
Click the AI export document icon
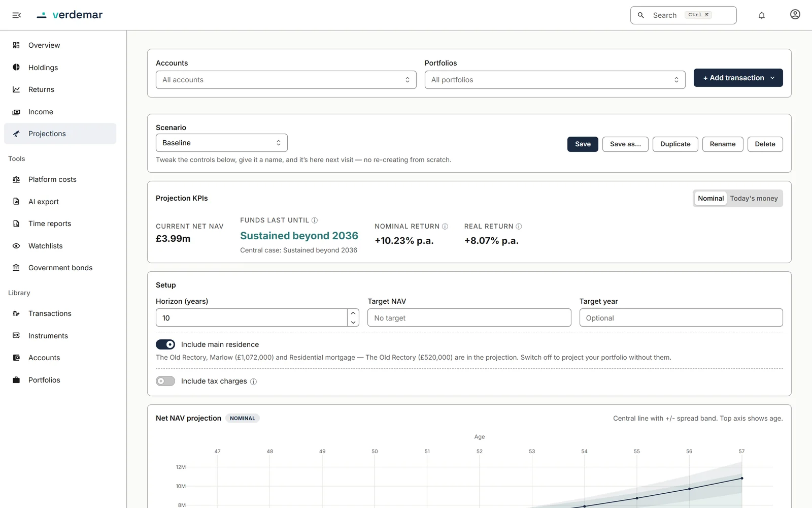click(x=16, y=201)
